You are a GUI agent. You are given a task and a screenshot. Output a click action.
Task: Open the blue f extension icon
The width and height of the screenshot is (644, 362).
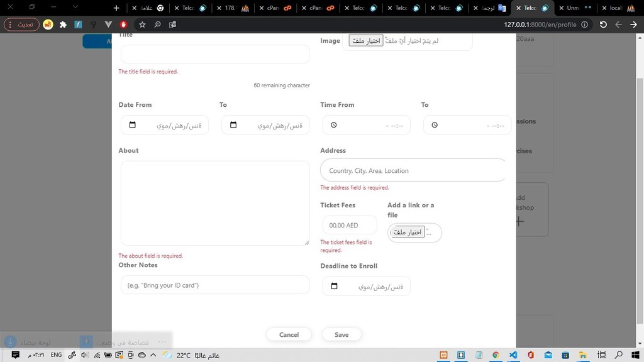pos(78,25)
